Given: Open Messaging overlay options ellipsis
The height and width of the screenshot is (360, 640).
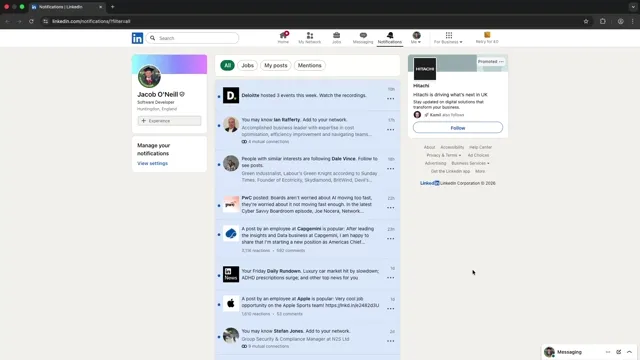Looking at the screenshot, I should 608,352.
